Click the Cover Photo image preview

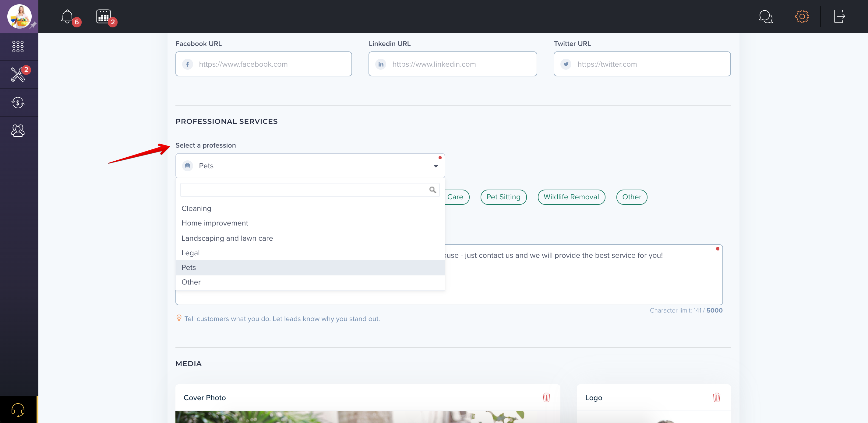pyautogui.click(x=368, y=417)
